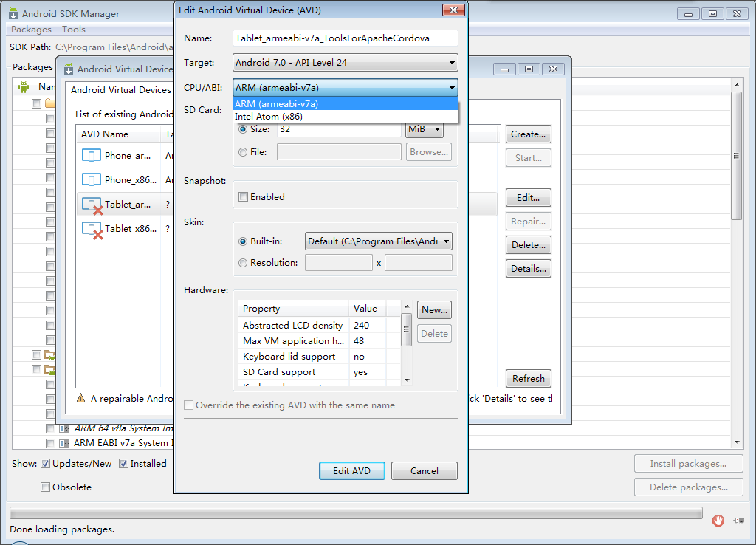Tick the ARM 64 v8a System Image checkbox
The width and height of the screenshot is (756, 545).
click(x=50, y=428)
